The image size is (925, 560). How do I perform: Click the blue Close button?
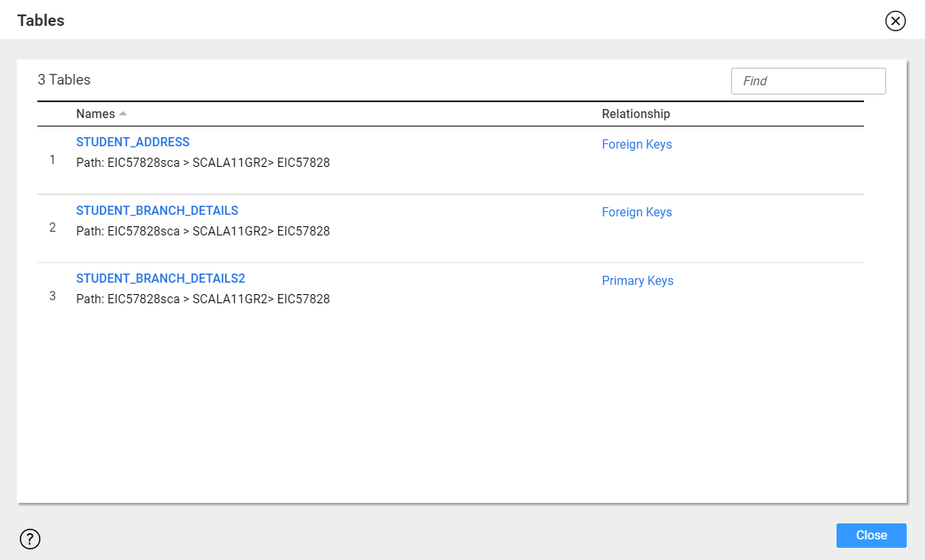[x=871, y=535]
